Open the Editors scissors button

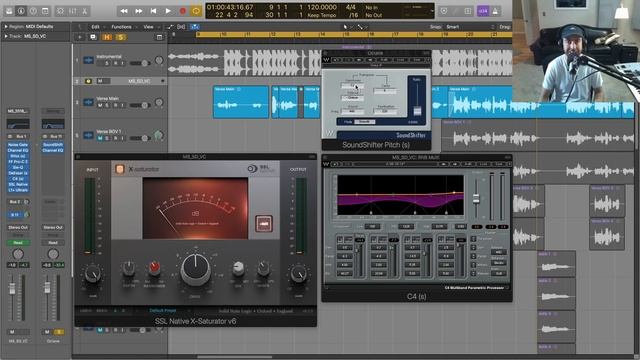pos(84,11)
